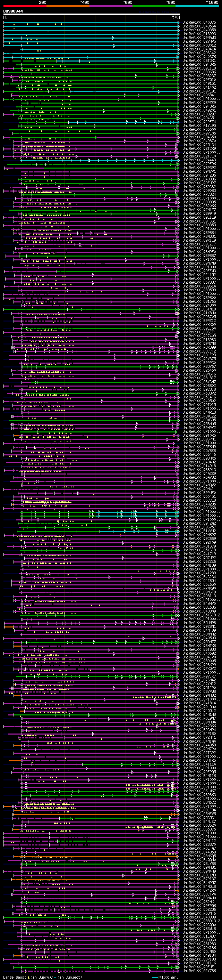
Task: Click the green ~80% identity color bar
Action: click(154, 6)
